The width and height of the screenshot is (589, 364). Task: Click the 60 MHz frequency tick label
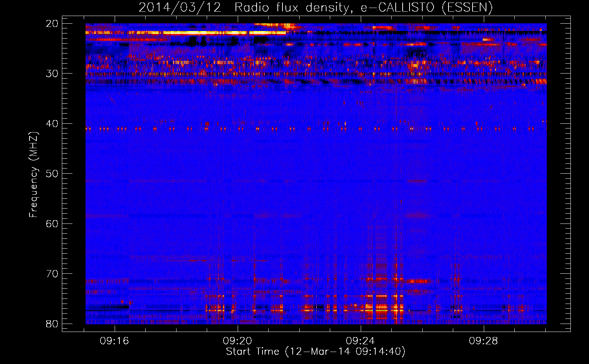pyautogui.click(x=52, y=223)
